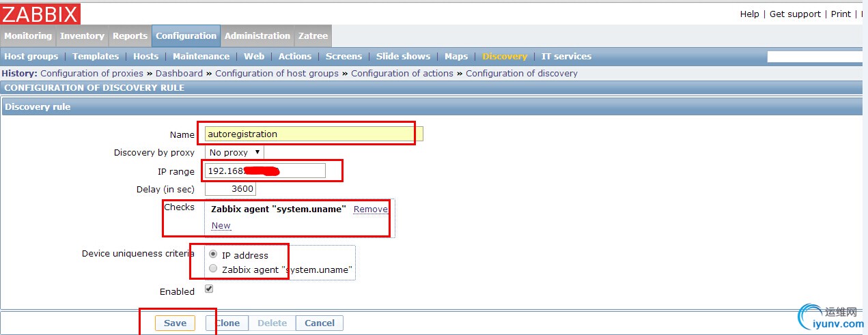Viewport: 868px width, 335px height.
Task: Select Zabbix agent system.uname uniqueness radio
Action: tap(213, 269)
